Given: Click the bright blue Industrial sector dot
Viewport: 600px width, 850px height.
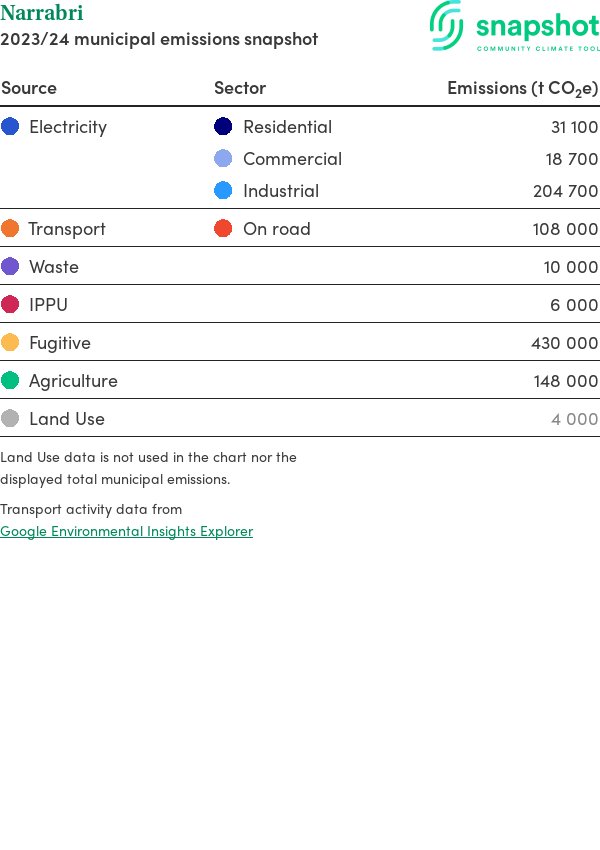Looking at the screenshot, I should pyautogui.click(x=223, y=191).
